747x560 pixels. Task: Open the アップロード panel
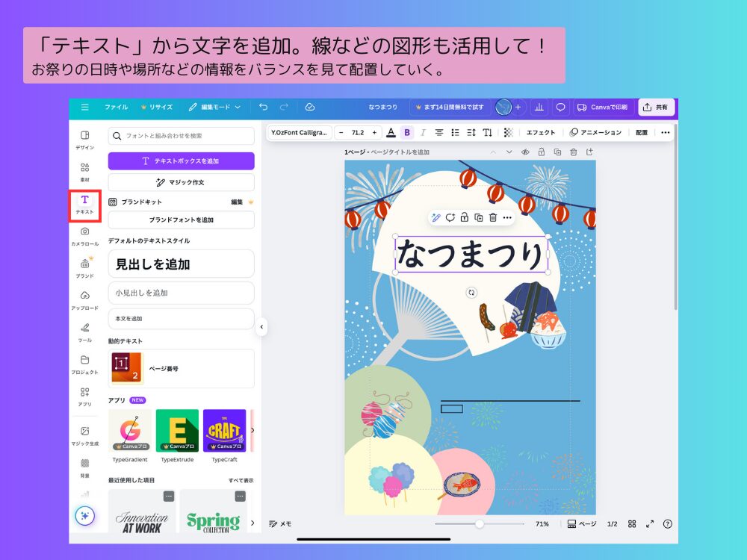point(84,299)
